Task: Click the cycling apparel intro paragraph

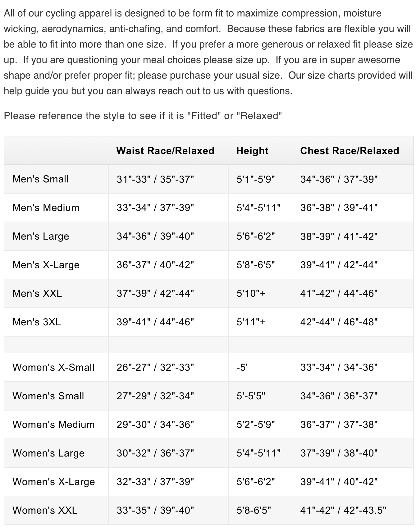Action: tap(208, 52)
